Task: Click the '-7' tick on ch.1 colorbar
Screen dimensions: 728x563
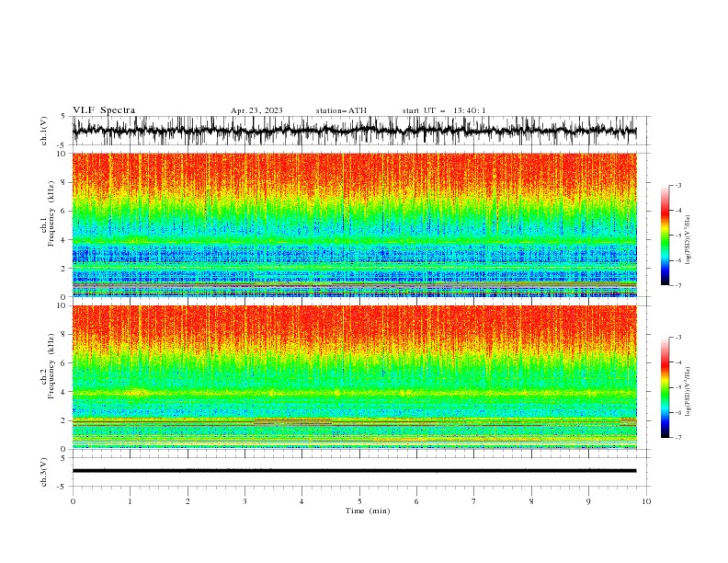Action: pos(678,285)
